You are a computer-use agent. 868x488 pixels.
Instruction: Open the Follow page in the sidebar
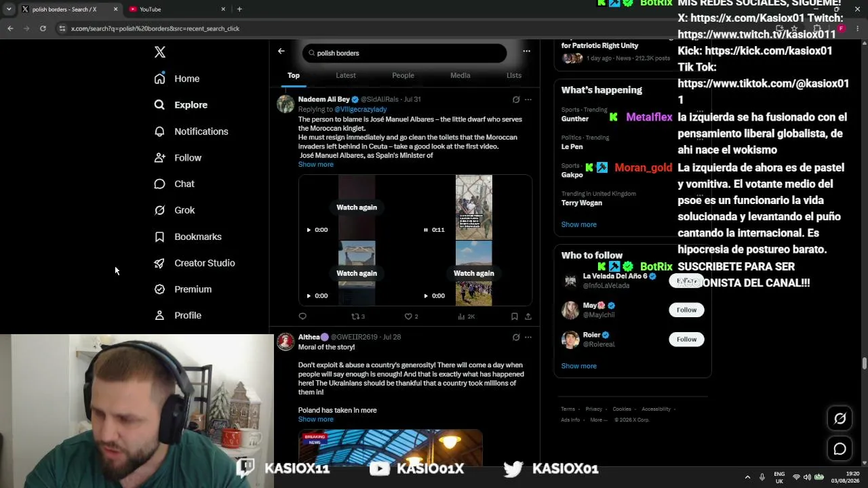pyautogui.click(x=178, y=158)
